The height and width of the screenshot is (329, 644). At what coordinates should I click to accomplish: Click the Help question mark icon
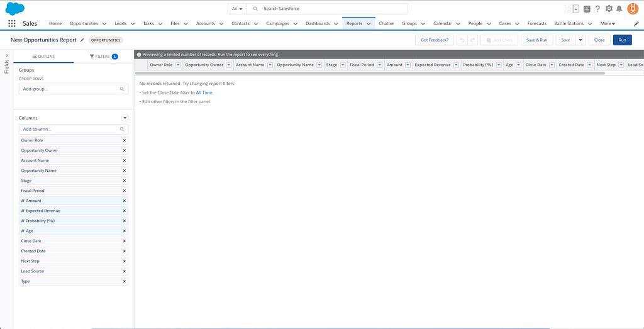[x=597, y=9]
